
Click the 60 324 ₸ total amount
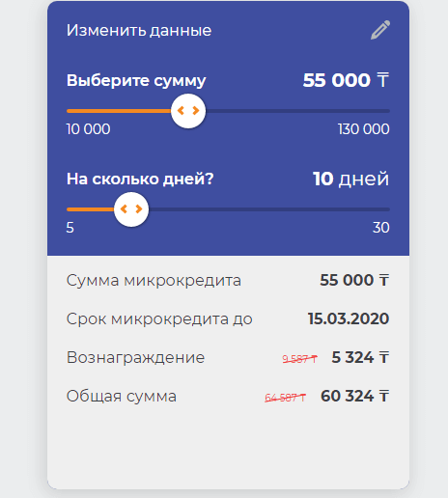coord(355,396)
